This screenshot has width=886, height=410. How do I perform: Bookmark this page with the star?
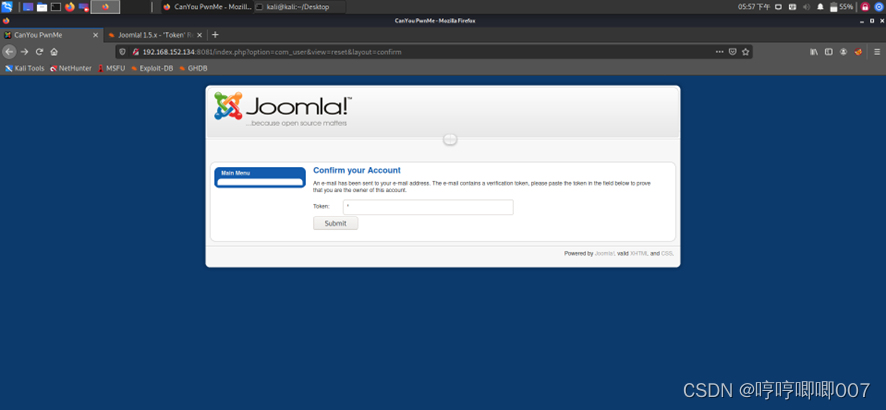(x=745, y=51)
